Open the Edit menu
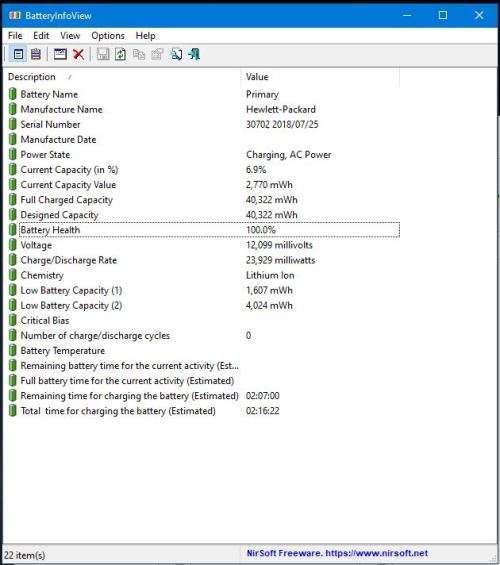Viewport: 500px width, 565px height. tap(41, 36)
